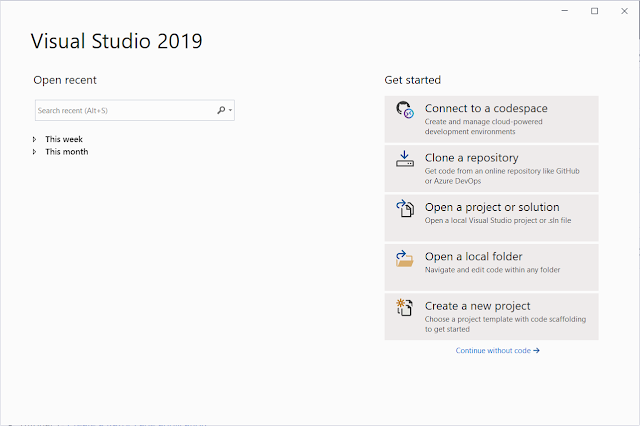Image resolution: width=640 pixels, height=426 pixels.
Task: Open the search options dropdown arrow
Action: click(x=231, y=110)
